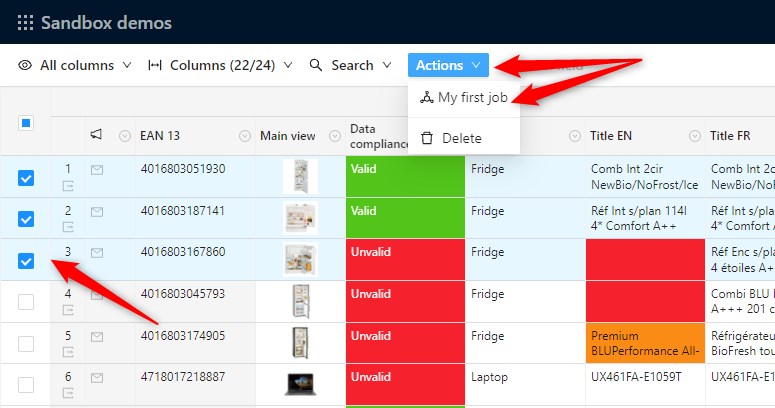Open row 2 using its export arrow icon

(69, 227)
